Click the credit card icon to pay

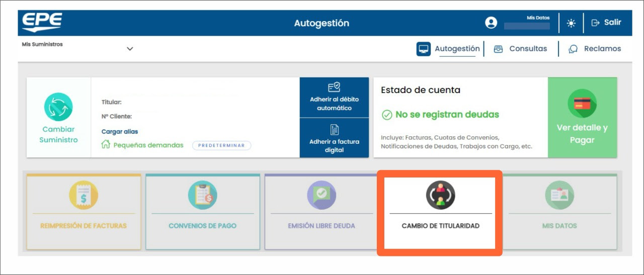pos(582,104)
